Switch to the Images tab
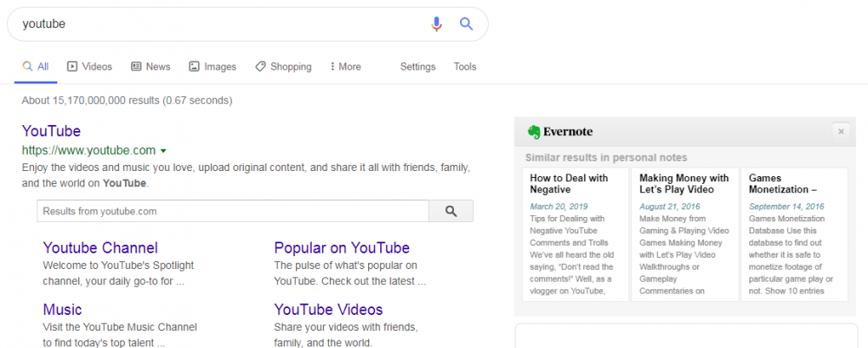The width and height of the screenshot is (868, 348). click(x=213, y=67)
